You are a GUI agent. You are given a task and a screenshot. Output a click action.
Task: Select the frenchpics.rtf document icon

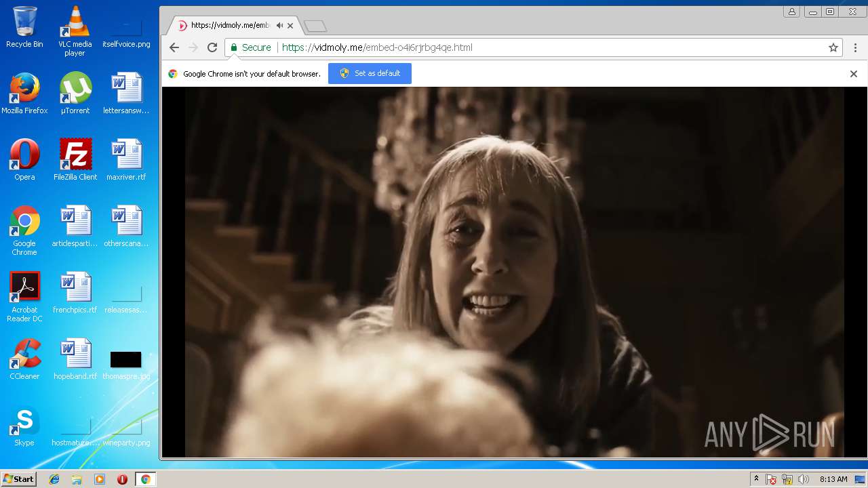75,293
